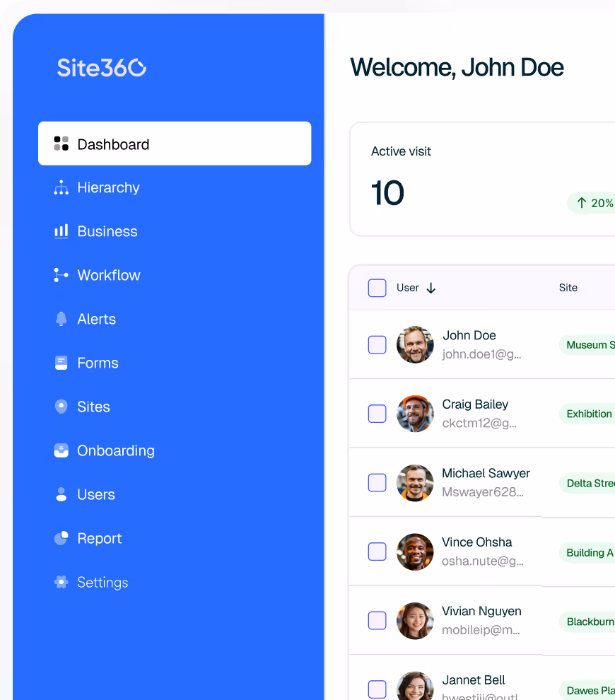Viewport: 615px width, 700px height.
Task: Open the Hierarchy menu item
Action: point(175,187)
